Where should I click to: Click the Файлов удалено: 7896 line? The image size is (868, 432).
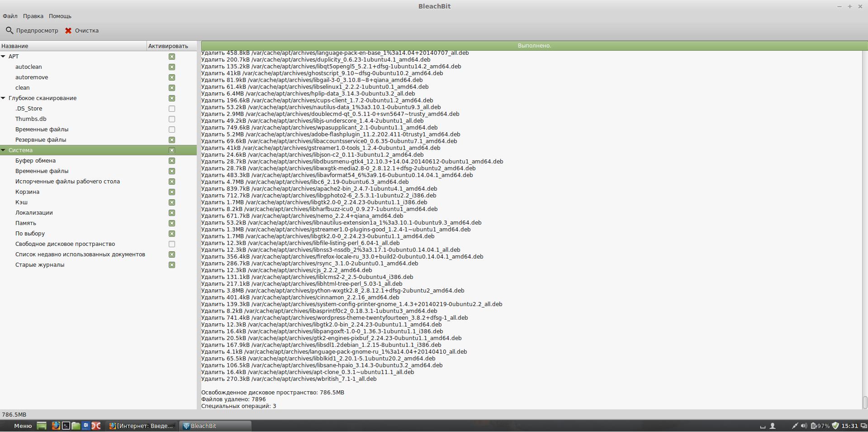(x=233, y=399)
